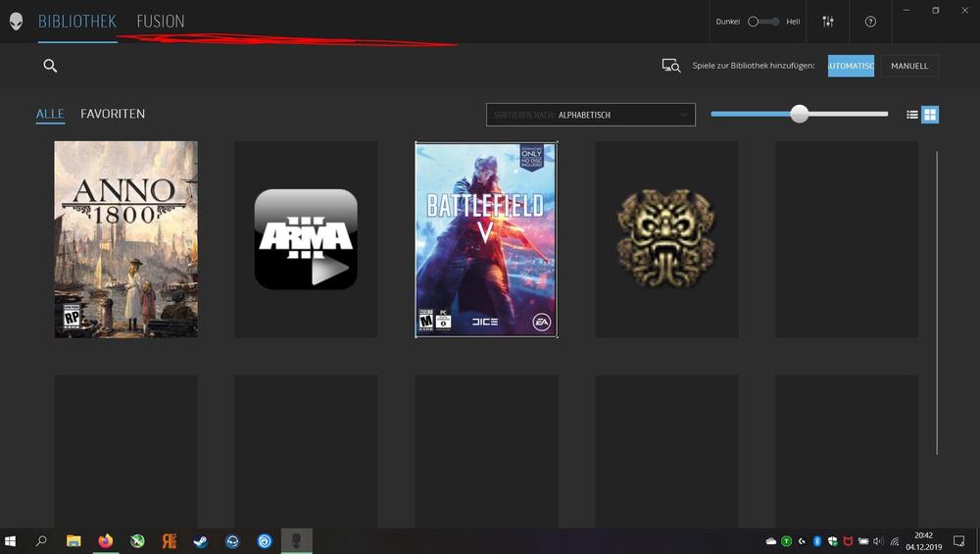Click the Automatisch add-games button
The image size is (980, 554).
[x=851, y=66]
